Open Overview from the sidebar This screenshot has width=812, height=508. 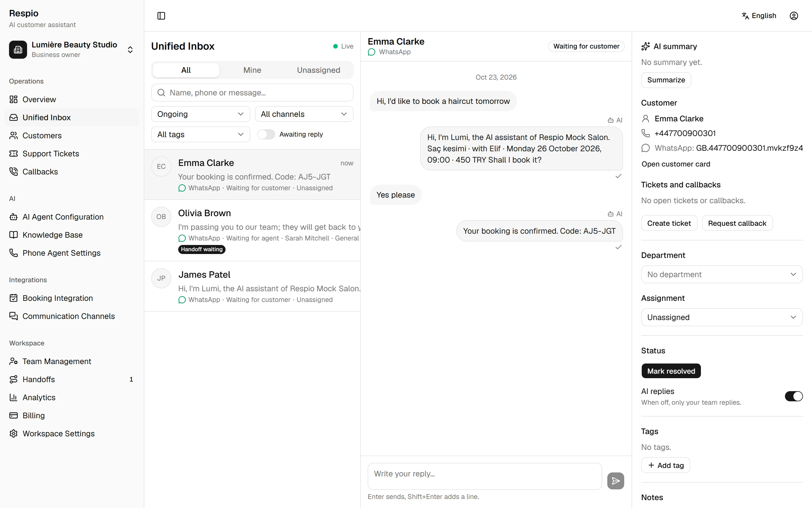point(72,99)
